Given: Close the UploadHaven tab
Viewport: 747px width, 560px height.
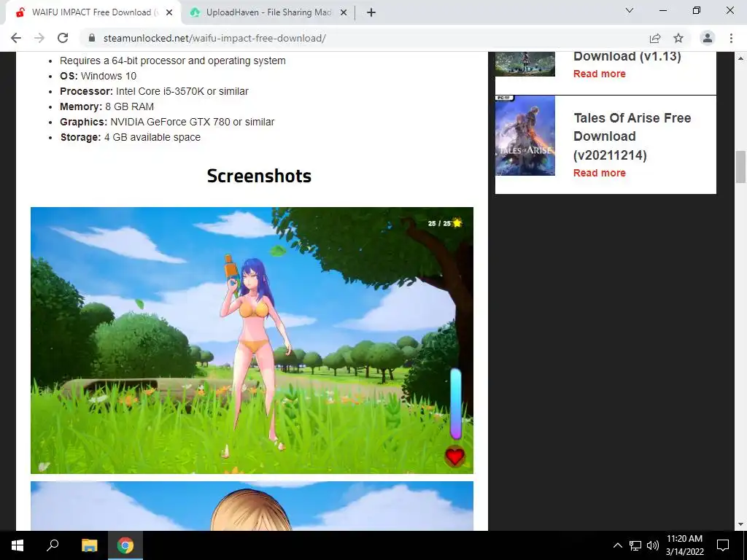Looking at the screenshot, I should tap(344, 13).
